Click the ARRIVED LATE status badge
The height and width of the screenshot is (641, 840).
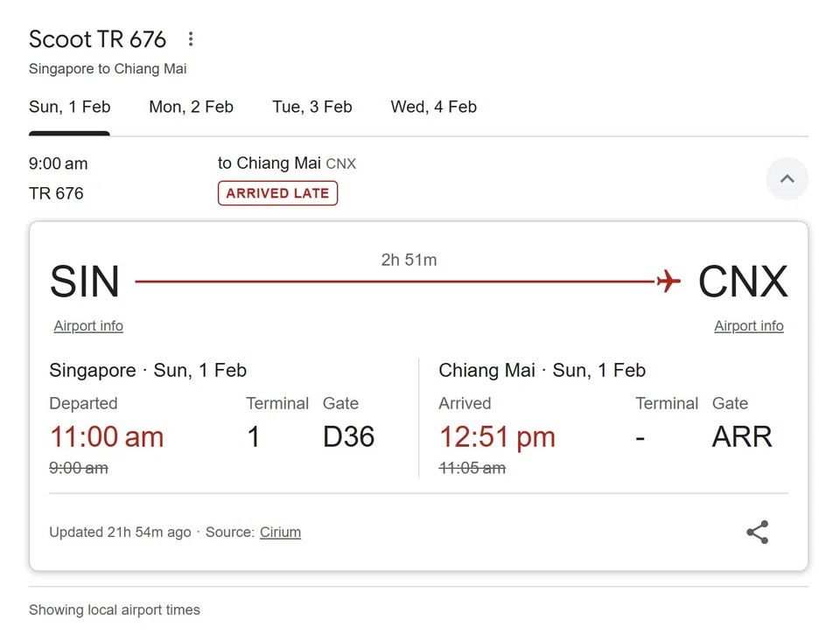pyautogui.click(x=277, y=193)
